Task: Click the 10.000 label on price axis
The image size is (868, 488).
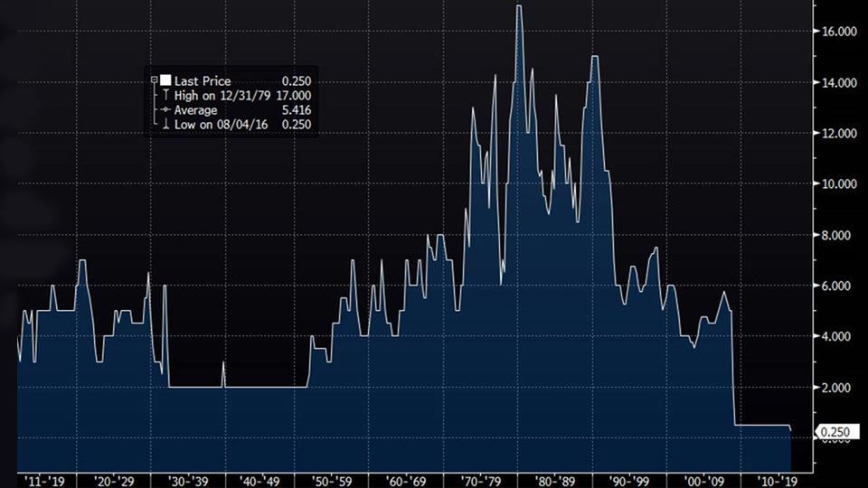Action: 838,184
